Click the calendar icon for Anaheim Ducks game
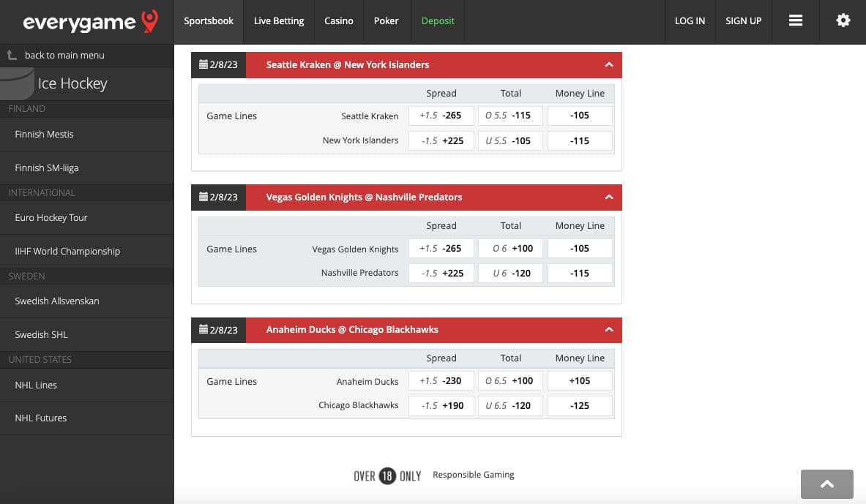The image size is (866, 504). (x=204, y=329)
